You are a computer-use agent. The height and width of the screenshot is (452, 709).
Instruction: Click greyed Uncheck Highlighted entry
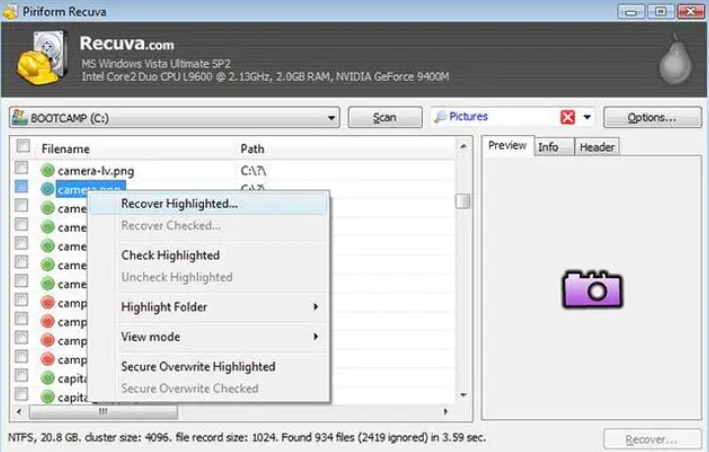209,277
